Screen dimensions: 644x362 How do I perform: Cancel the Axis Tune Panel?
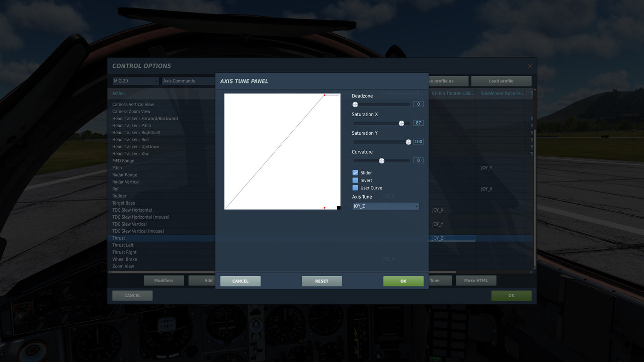click(x=240, y=281)
